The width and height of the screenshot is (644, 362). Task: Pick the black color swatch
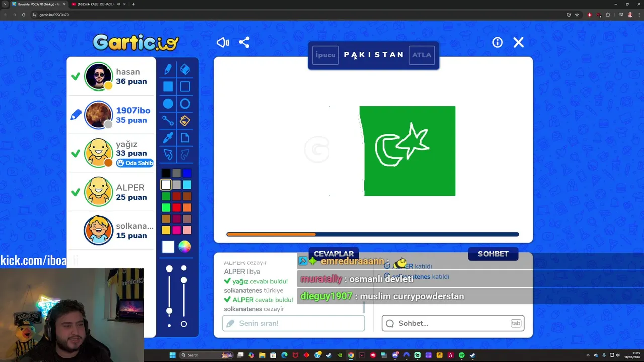tap(166, 173)
